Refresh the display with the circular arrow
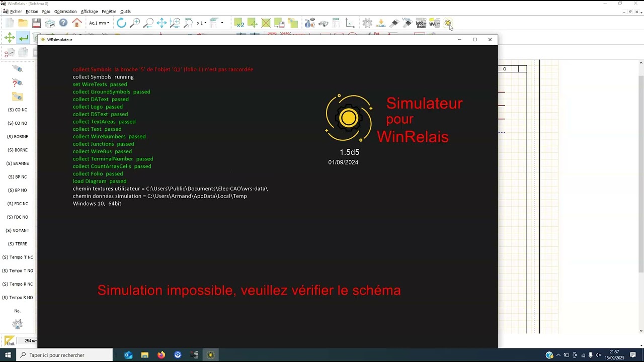 pyautogui.click(x=121, y=23)
